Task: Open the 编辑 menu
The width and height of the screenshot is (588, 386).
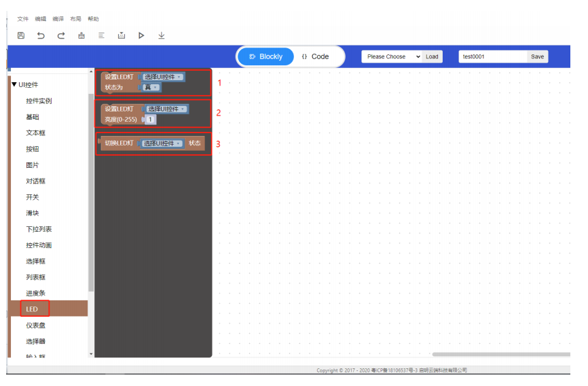Action: [x=41, y=19]
